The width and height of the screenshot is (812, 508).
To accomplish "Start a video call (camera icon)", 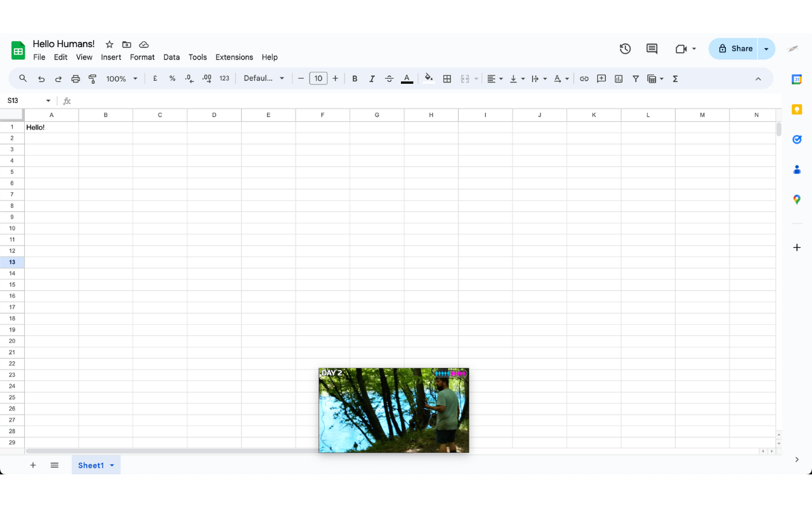I will click(x=681, y=49).
